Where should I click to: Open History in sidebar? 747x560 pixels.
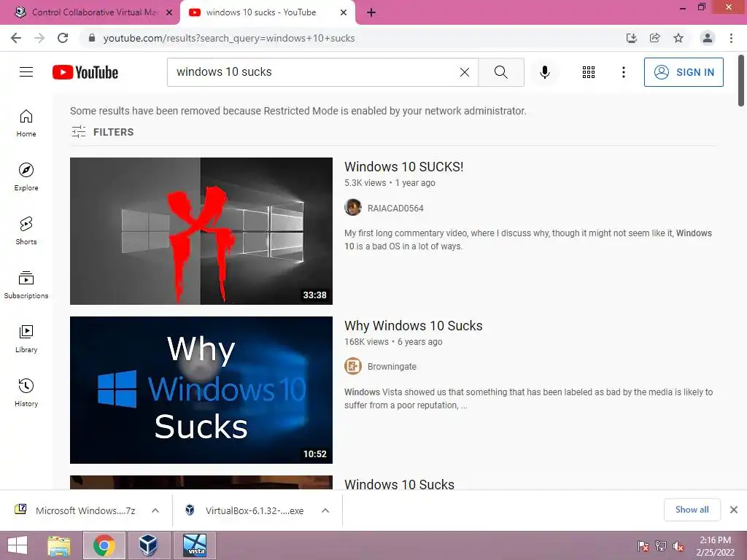coord(26,392)
